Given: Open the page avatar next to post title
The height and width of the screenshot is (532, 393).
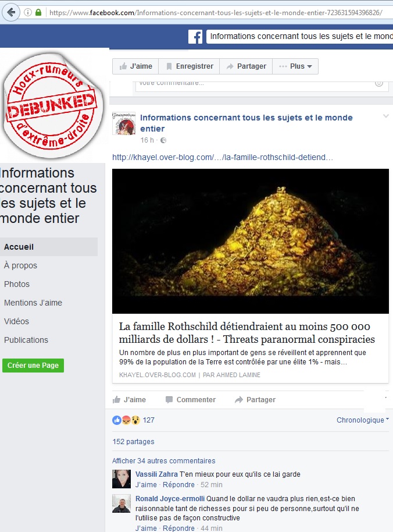Looking at the screenshot, I should pyautogui.click(x=124, y=123).
